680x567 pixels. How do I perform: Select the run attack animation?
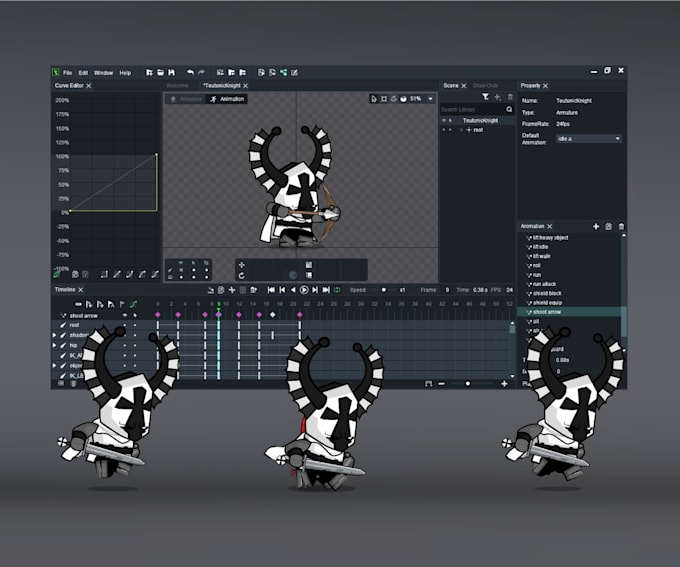point(544,284)
